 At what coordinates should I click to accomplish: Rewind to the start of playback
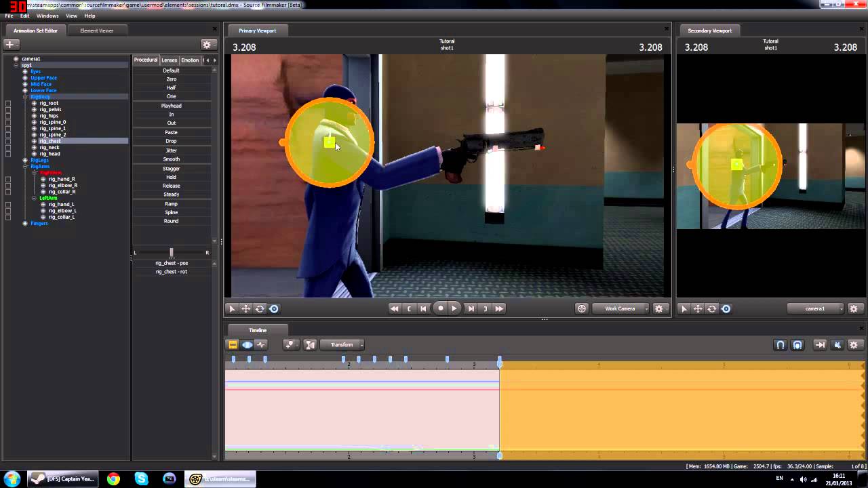[394, 308]
